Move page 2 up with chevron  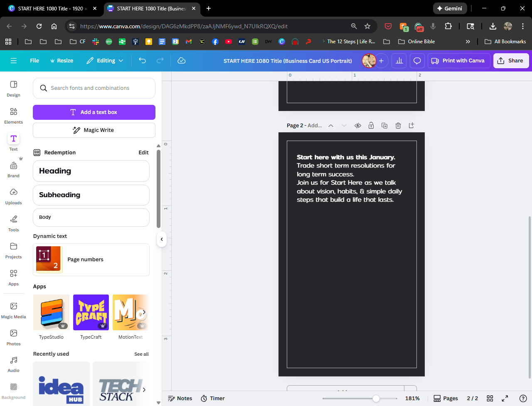point(331,126)
